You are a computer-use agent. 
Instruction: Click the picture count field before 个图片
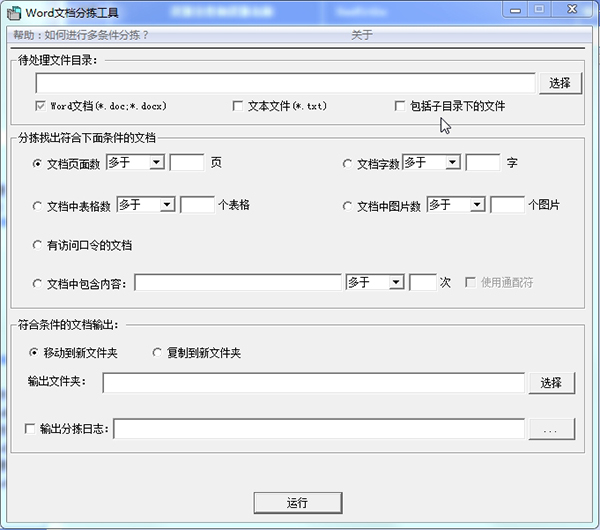pos(507,205)
